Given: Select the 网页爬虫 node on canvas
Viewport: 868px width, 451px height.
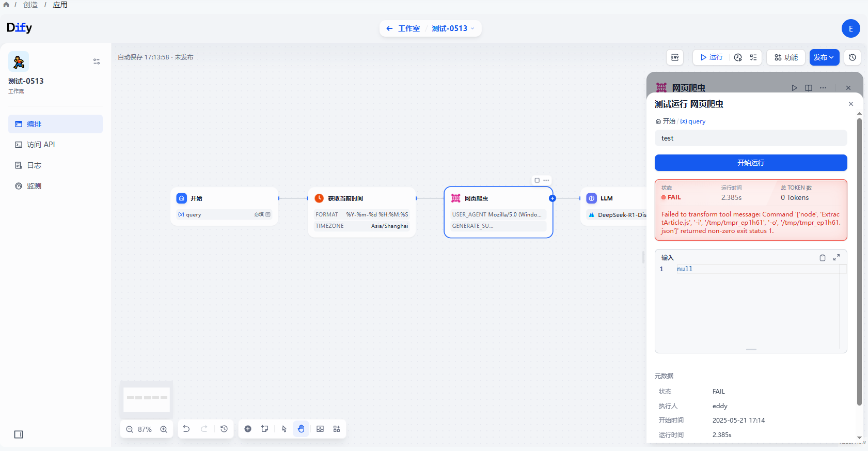Looking at the screenshot, I should click(x=498, y=212).
